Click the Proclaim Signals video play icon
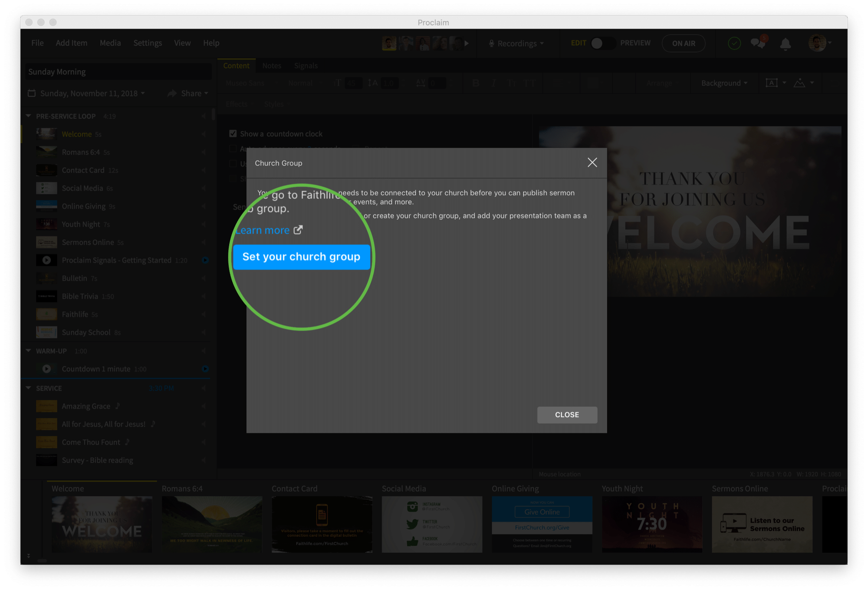Viewport: 868px width, 590px height. (x=46, y=260)
